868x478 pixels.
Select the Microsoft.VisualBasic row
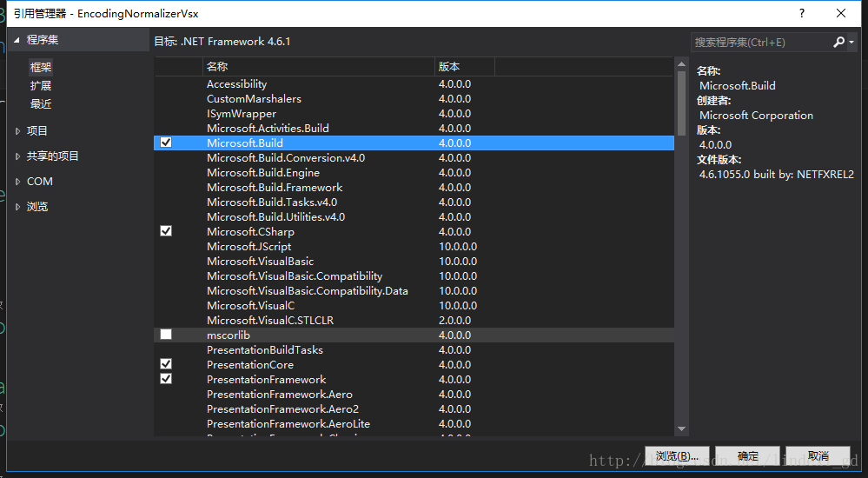[414, 261]
